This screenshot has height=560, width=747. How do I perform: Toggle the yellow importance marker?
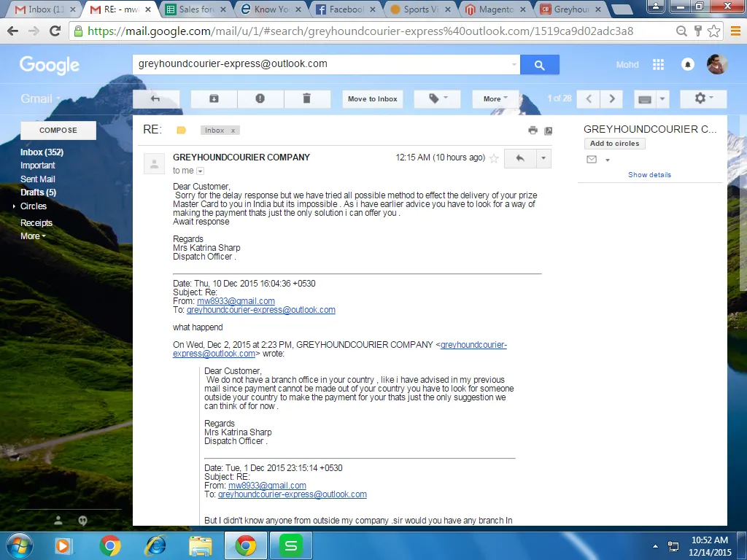[x=182, y=131]
